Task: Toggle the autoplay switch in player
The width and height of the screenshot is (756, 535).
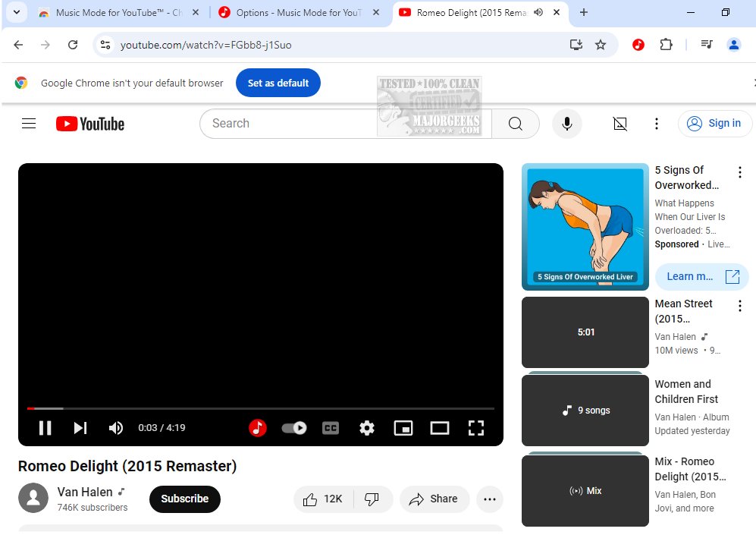Action: 294,428
